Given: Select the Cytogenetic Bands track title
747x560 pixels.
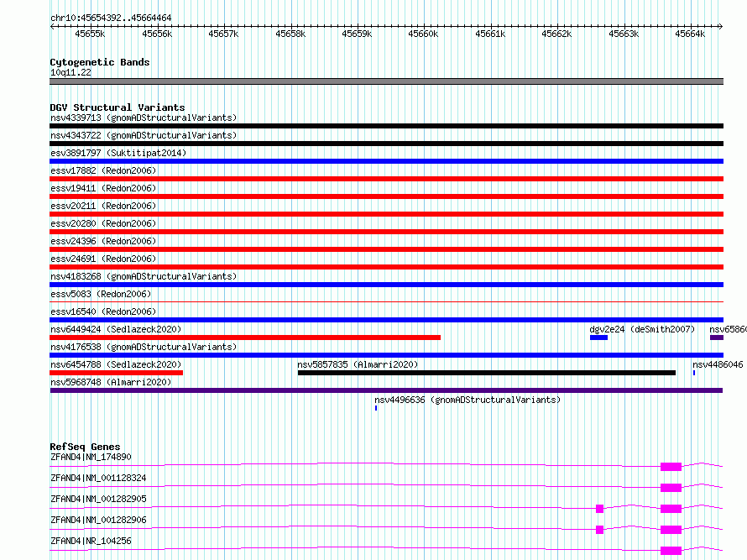Looking at the screenshot, I should click(x=100, y=62).
